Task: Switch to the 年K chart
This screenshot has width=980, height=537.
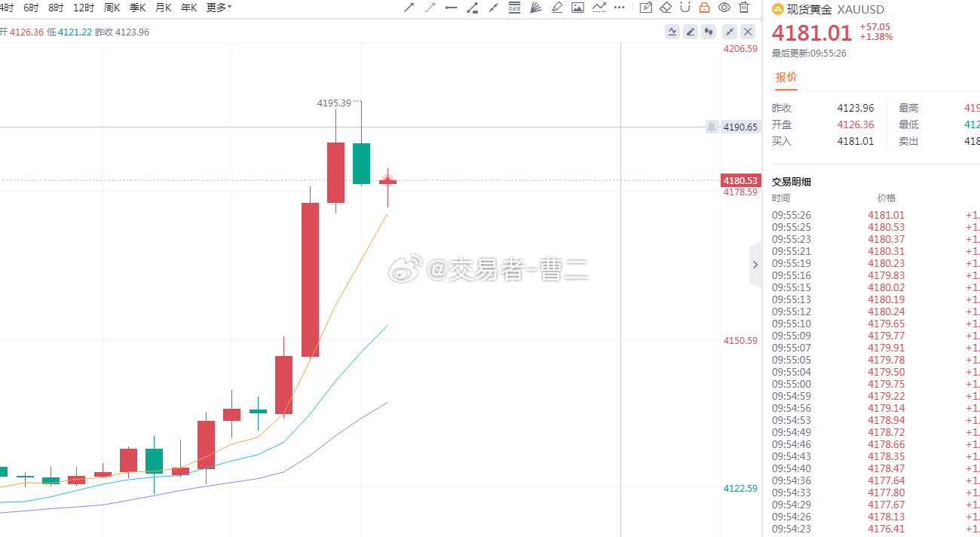Action: pos(188,8)
